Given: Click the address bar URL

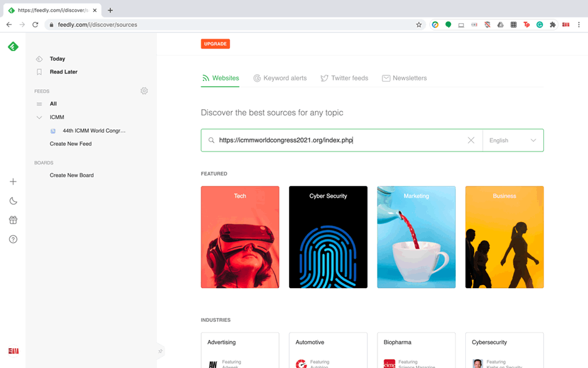Looking at the screenshot, I should coord(98,25).
